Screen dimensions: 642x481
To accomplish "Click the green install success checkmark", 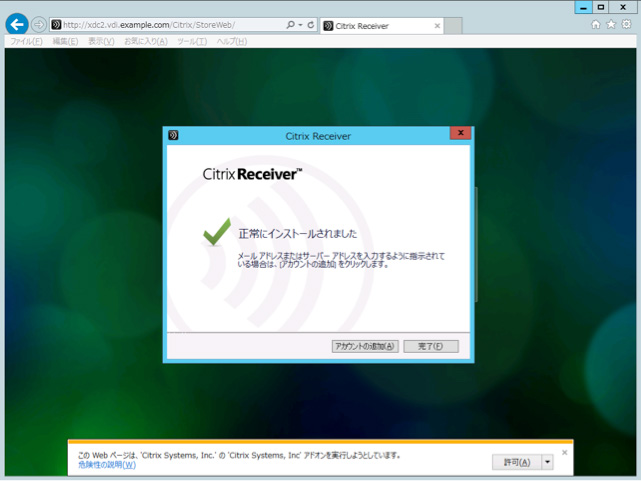I will point(217,232).
